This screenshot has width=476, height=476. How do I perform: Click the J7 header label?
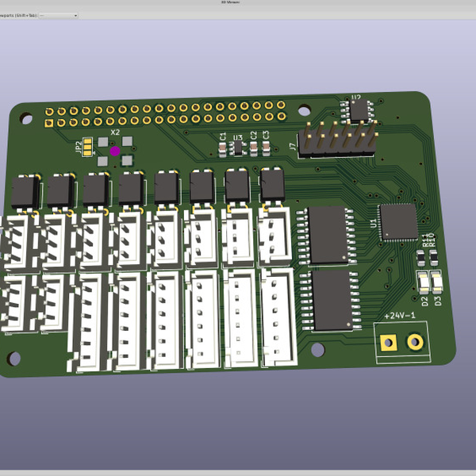292,147
